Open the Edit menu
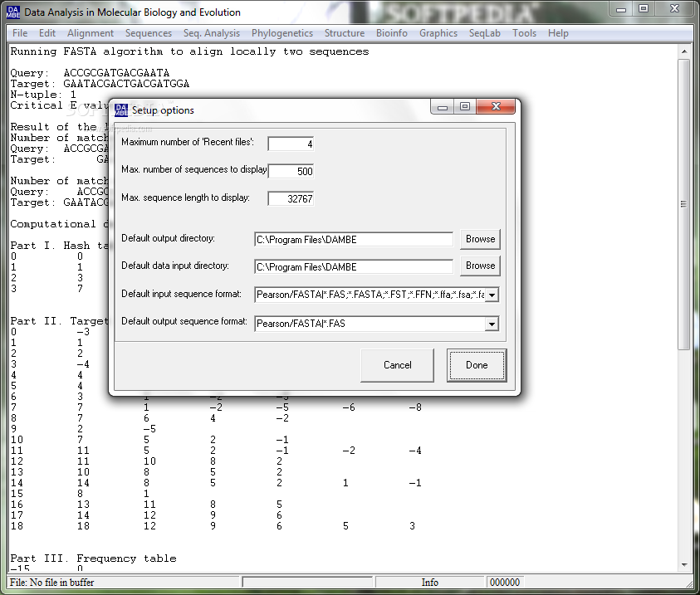 [47, 33]
